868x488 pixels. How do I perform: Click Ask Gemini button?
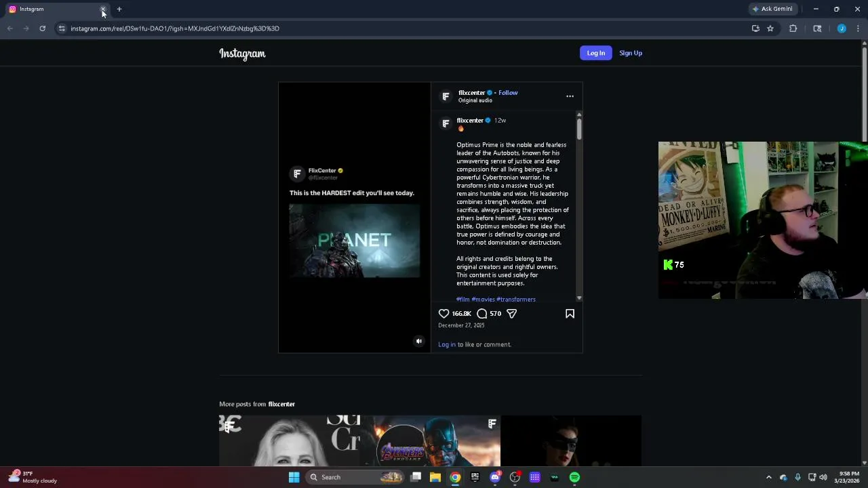(x=772, y=9)
